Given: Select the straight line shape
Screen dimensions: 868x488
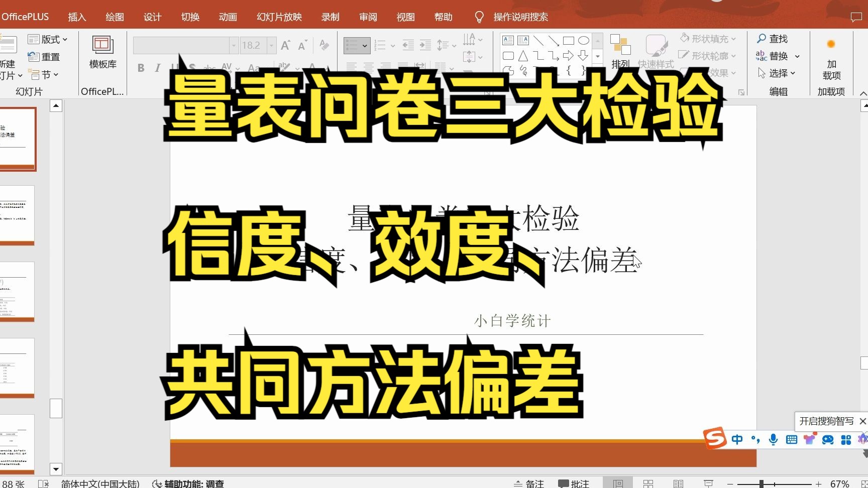Looking at the screenshot, I should [538, 41].
